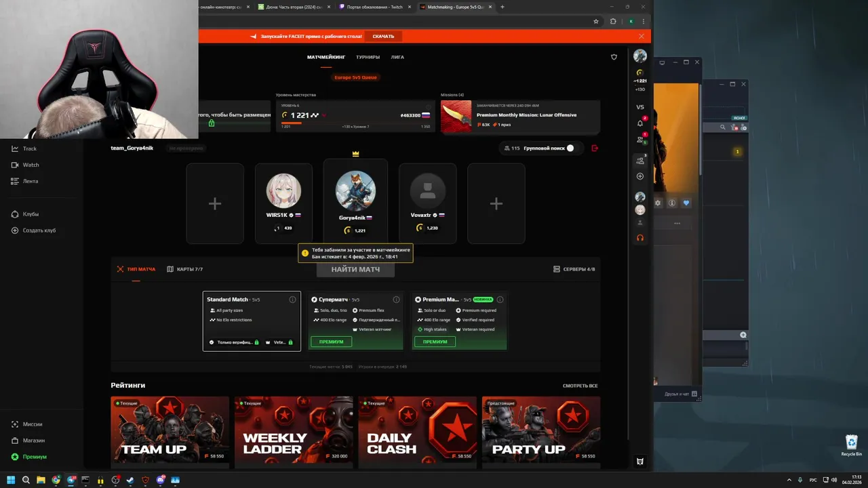The image size is (868, 488).
Task: Click the shield icon near the top right
Action: pos(614,57)
